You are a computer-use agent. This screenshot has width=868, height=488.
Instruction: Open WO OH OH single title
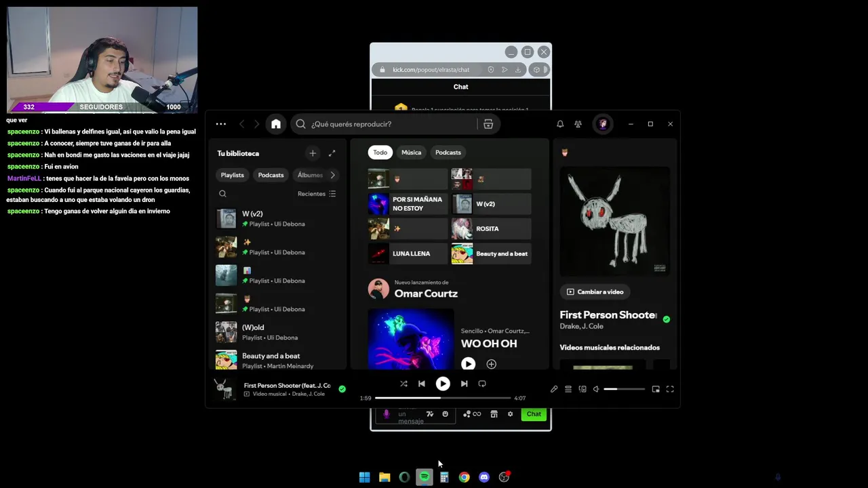489,344
